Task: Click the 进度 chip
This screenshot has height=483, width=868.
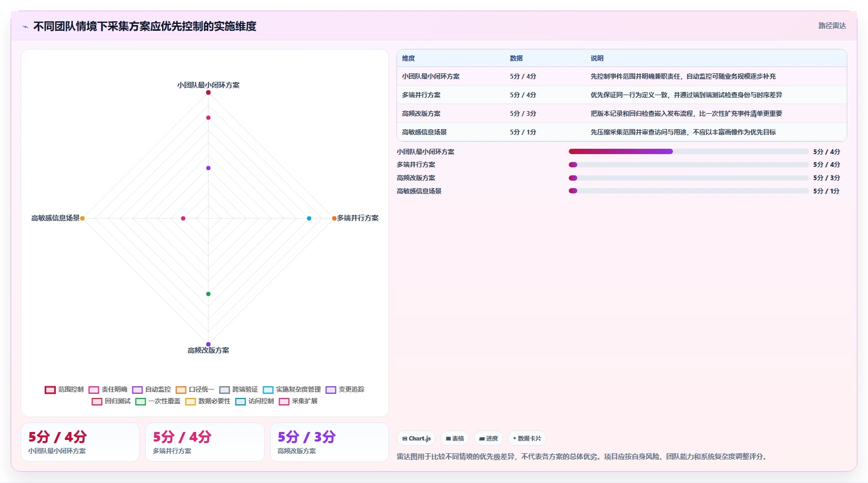Action: point(488,438)
